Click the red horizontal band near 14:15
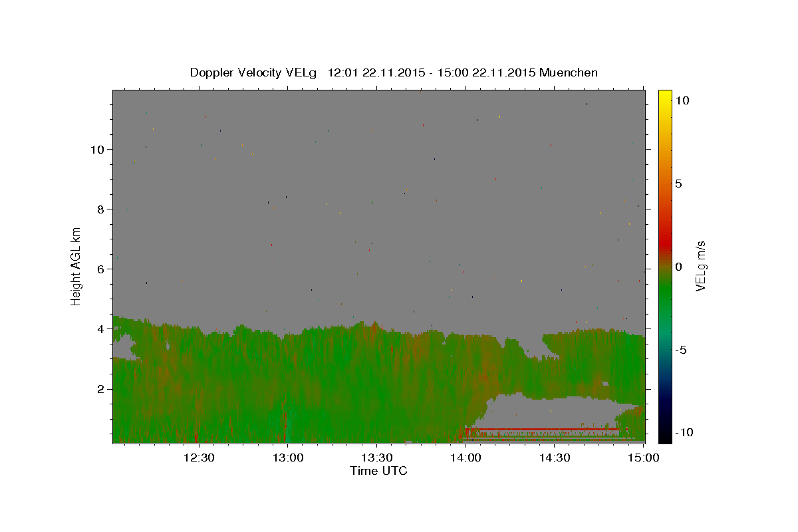The image size is (798, 532). (x=542, y=430)
